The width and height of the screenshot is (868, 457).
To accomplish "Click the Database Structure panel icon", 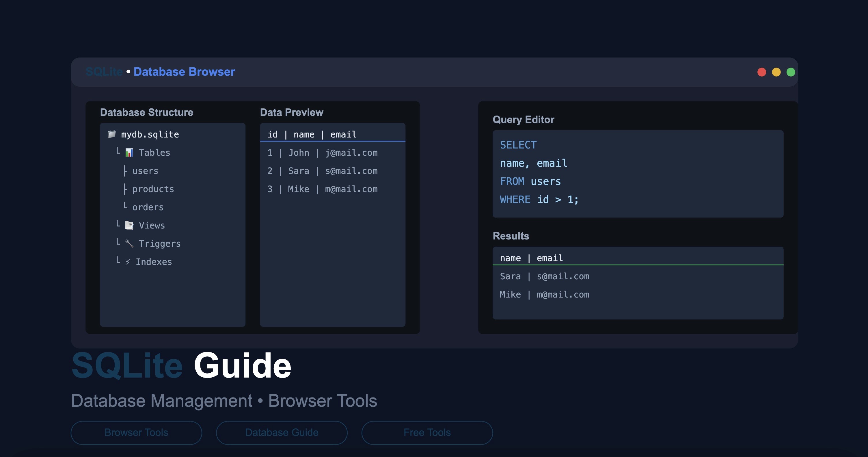I will 110,134.
